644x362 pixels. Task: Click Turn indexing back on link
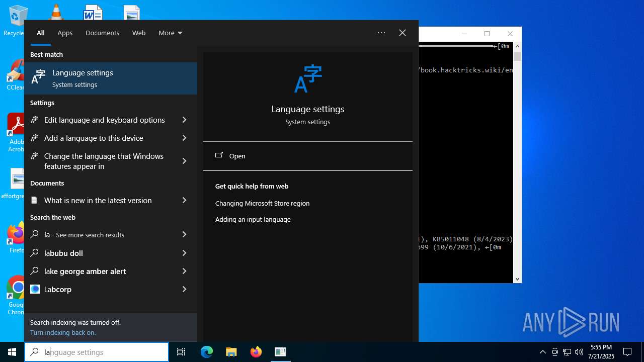click(63, 332)
